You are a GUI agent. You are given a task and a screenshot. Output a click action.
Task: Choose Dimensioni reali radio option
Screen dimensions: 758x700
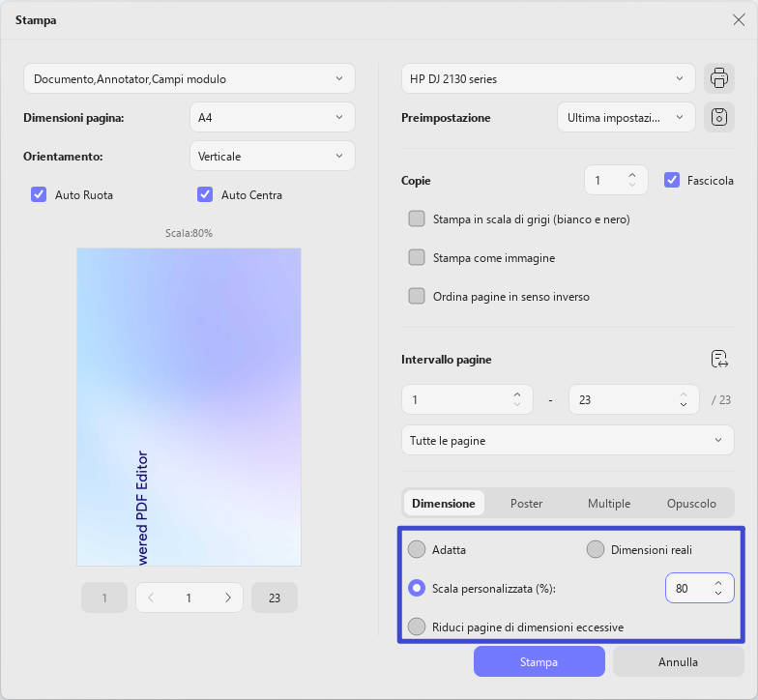point(596,549)
